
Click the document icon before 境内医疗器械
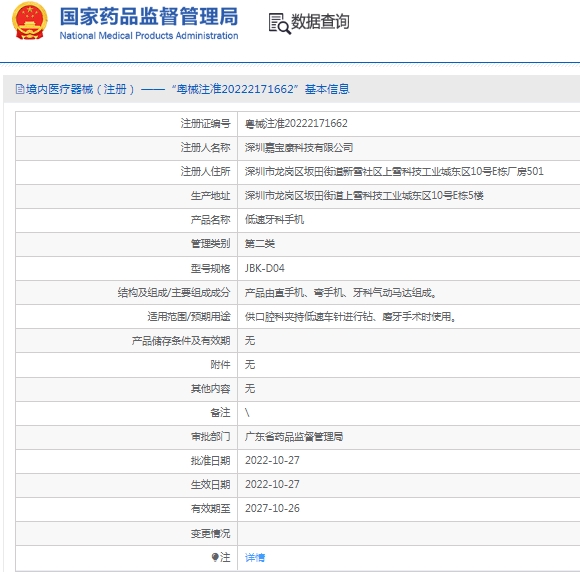(x=20, y=89)
